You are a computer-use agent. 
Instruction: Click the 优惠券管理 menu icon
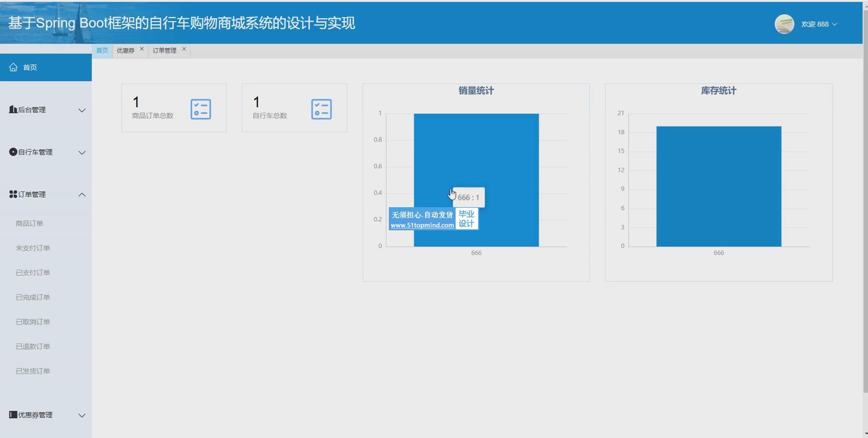click(13, 415)
